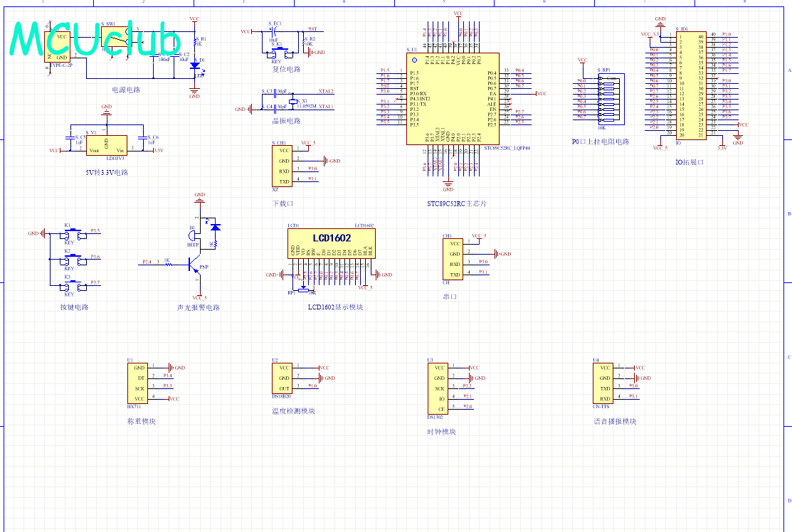Click the 晶振电路 label

point(286,121)
